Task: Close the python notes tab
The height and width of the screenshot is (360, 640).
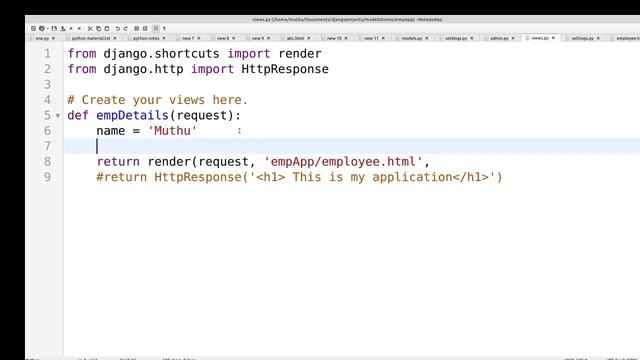Action: pos(164,38)
